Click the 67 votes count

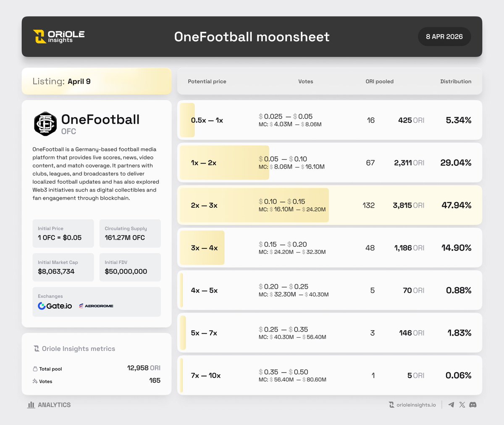tap(370, 163)
